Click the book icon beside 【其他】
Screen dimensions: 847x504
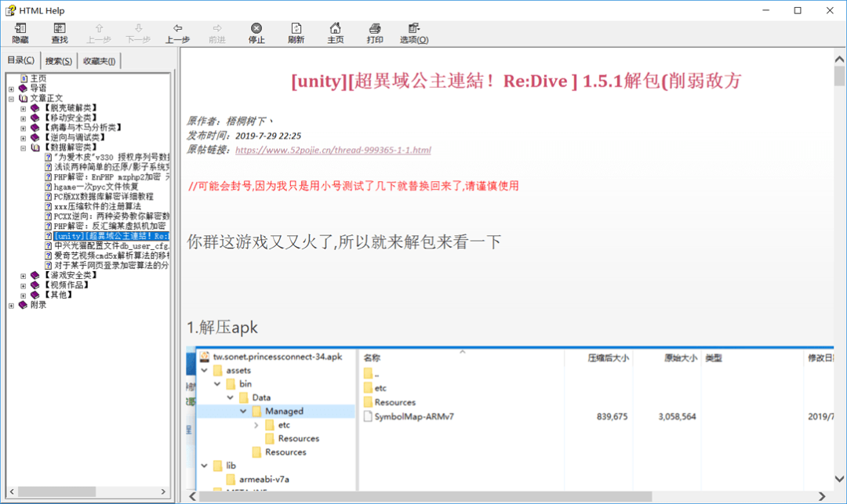pyautogui.click(x=35, y=295)
